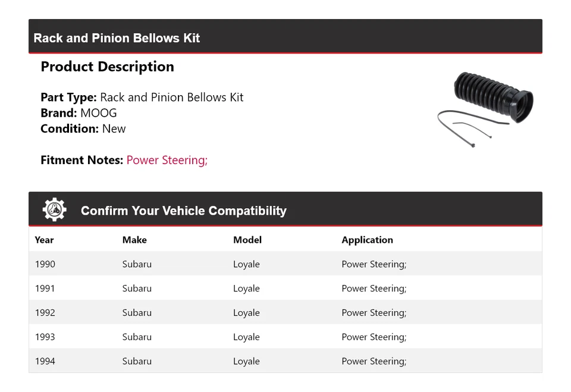Click the Product Description heading
This screenshot has height=392, width=571.
point(107,67)
